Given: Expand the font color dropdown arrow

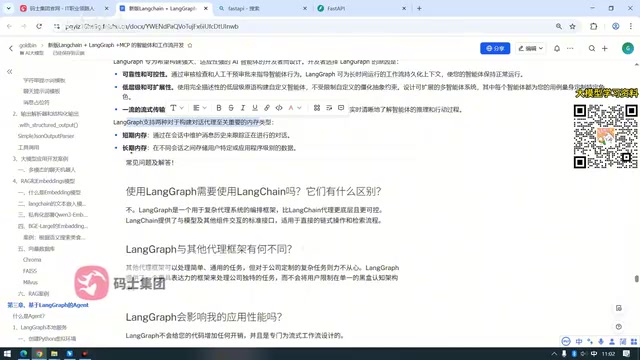Looking at the screenshot, I should point(299,108).
